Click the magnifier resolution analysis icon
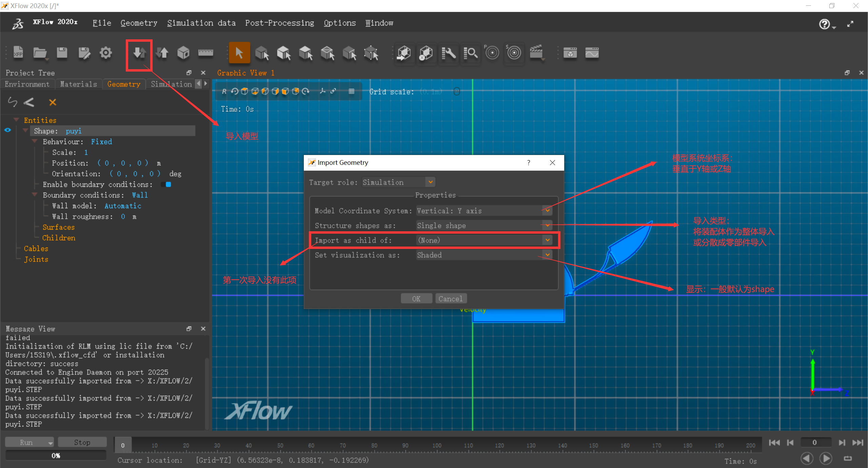 coord(471,53)
